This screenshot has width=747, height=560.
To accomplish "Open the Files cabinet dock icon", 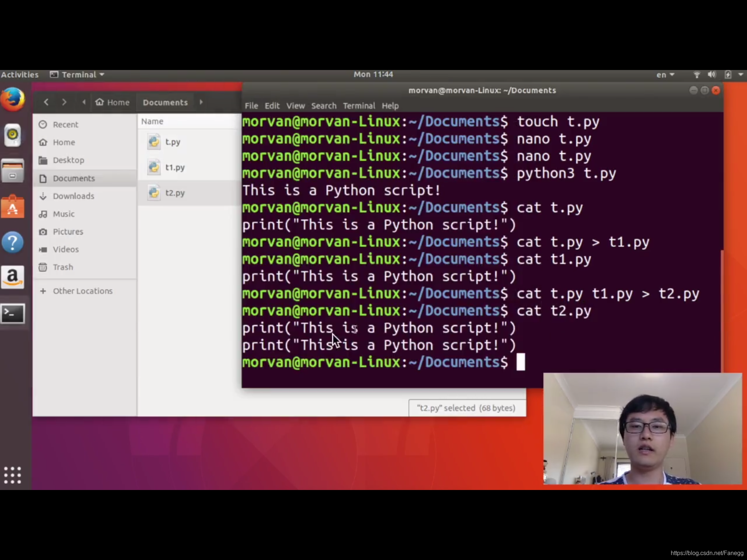I will pyautogui.click(x=12, y=171).
